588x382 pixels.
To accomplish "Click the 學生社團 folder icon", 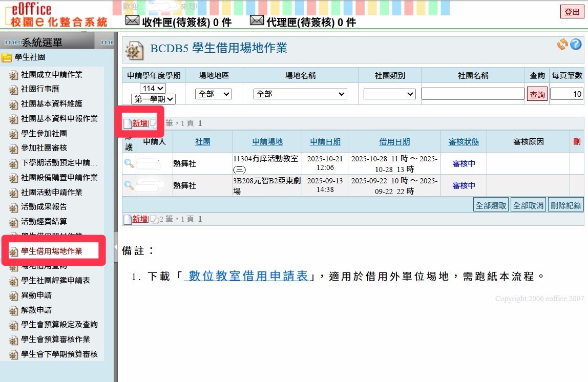I will click(7, 57).
